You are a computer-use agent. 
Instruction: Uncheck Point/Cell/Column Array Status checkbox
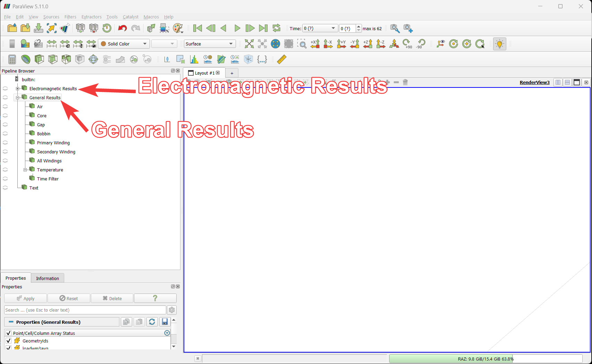[x=8, y=333]
